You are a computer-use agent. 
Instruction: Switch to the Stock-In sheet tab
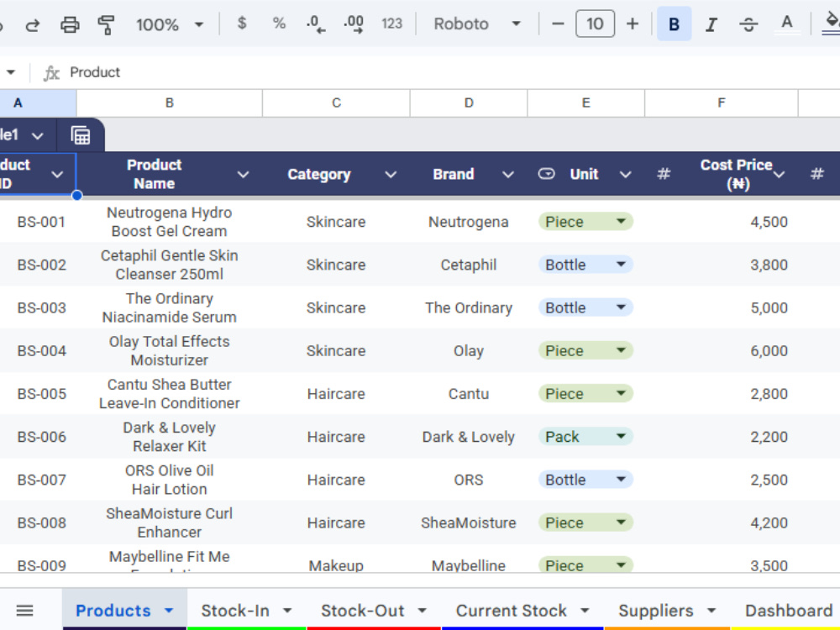235,610
